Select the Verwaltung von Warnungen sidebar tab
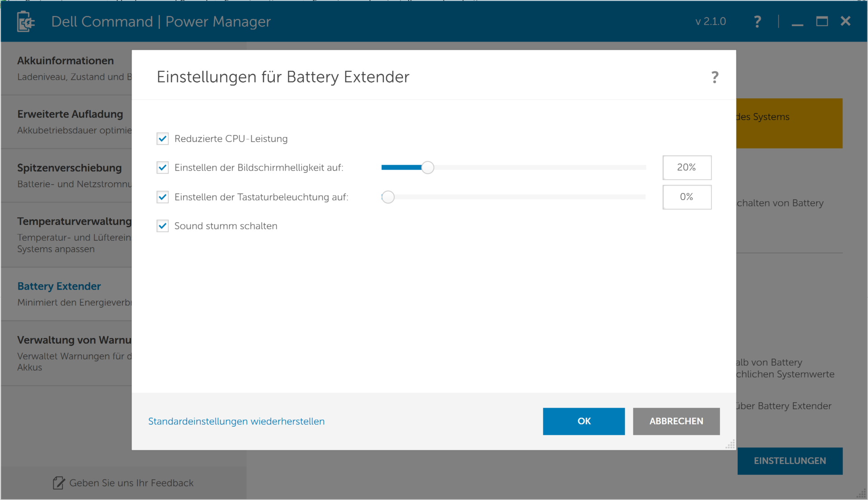This screenshot has width=868, height=500. coord(67,353)
